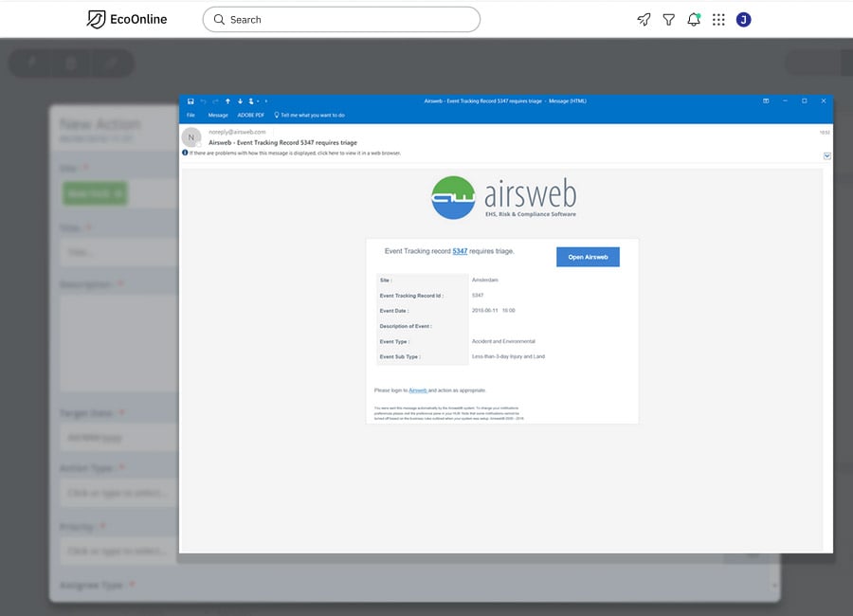Image resolution: width=853 pixels, height=616 pixels.
Task: Click the magnifier icon in Search
Action: point(219,20)
